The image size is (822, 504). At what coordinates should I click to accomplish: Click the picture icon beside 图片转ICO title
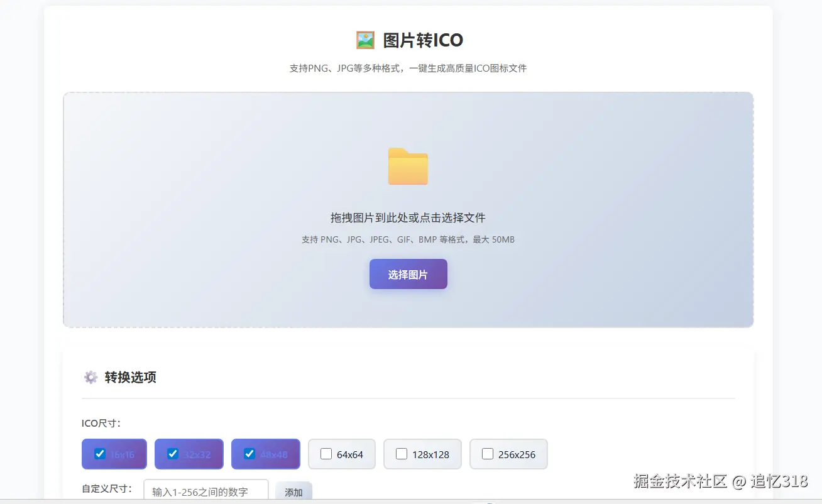pos(365,40)
